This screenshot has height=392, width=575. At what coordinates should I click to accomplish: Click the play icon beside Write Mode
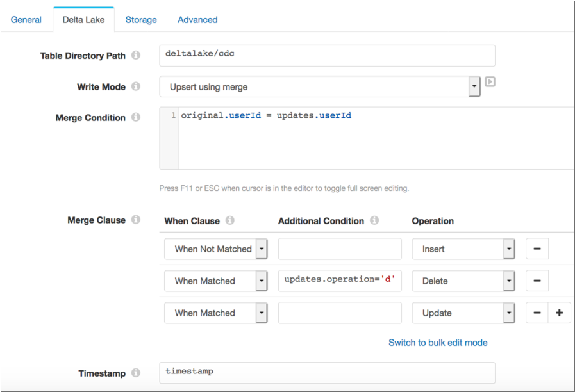[490, 82]
